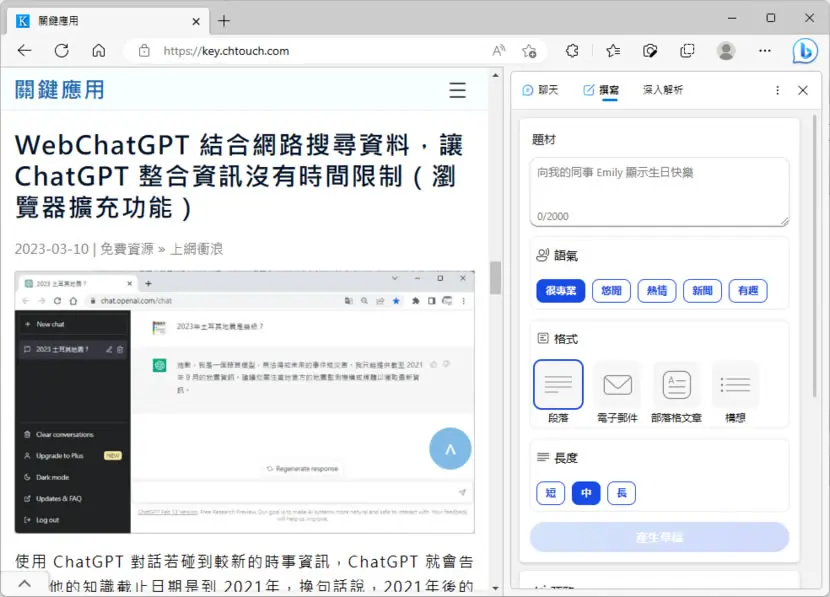Click the Extensions puzzle icon
The height and width of the screenshot is (597, 830).
[x=572, y=51]
